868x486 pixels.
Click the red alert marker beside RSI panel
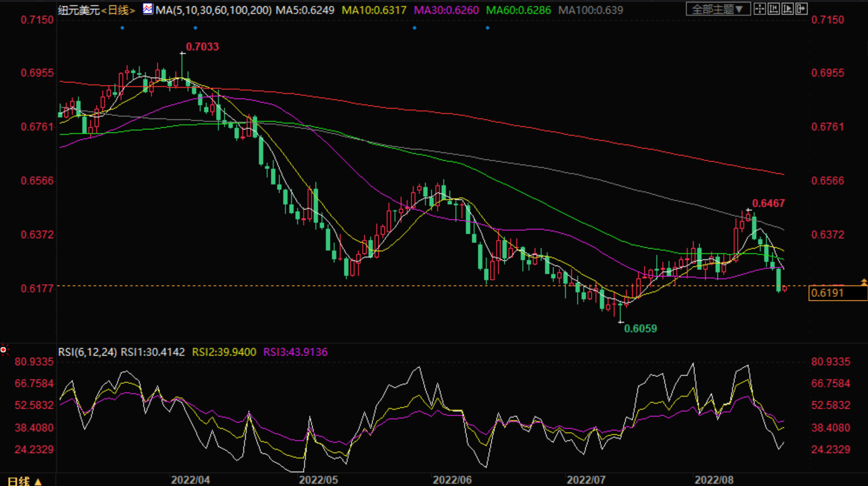tap(3, 350)
